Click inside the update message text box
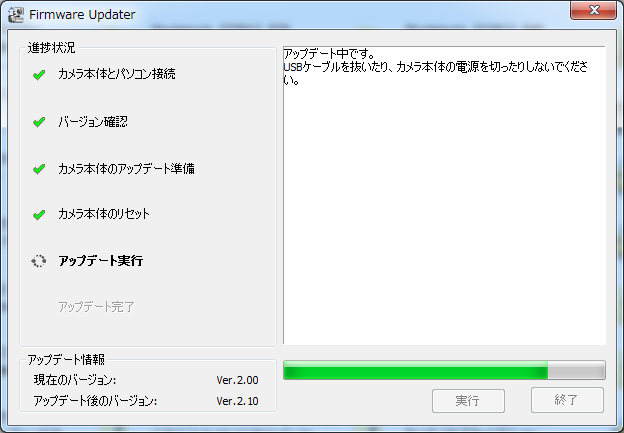624x433 pixels. (x=445, y=195)
